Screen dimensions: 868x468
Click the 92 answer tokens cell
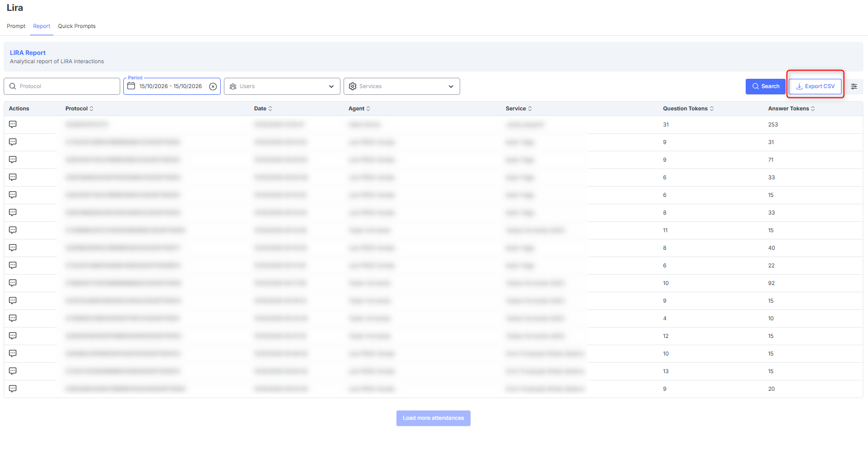(x=772, y=283)
